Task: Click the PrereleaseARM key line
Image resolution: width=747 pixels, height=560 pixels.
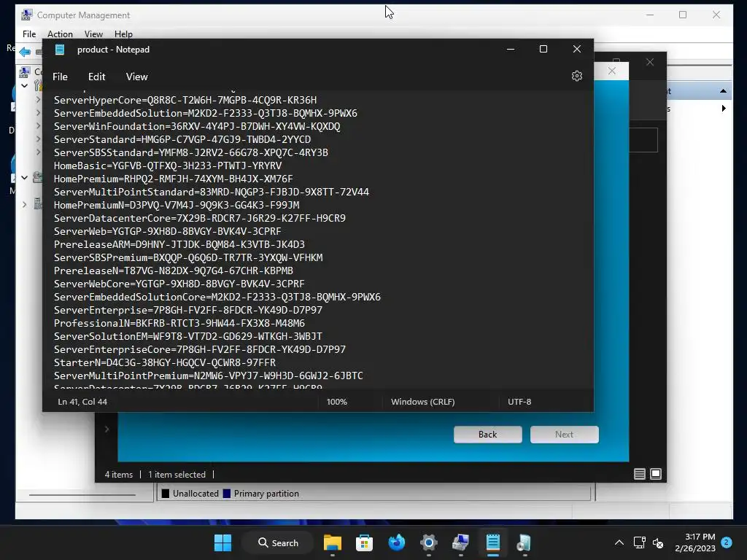Action: 179,245
